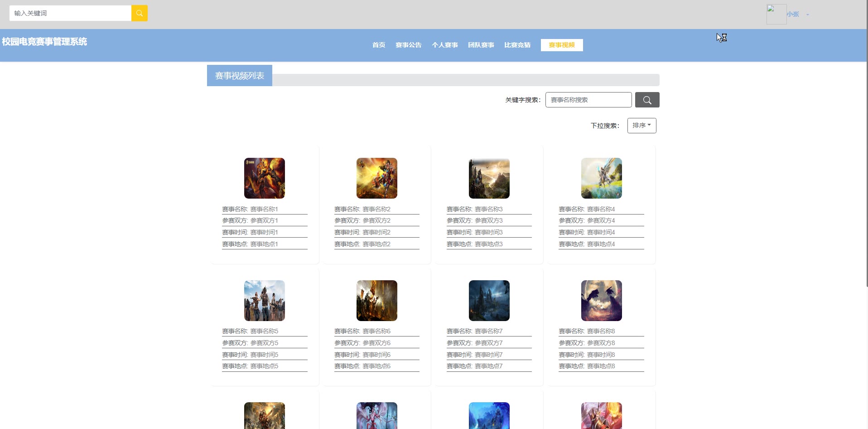Viewport: 868px width, 429px height.
Task: Click text 参赛双方: 参赛双方2
Action: click(362, 220)
